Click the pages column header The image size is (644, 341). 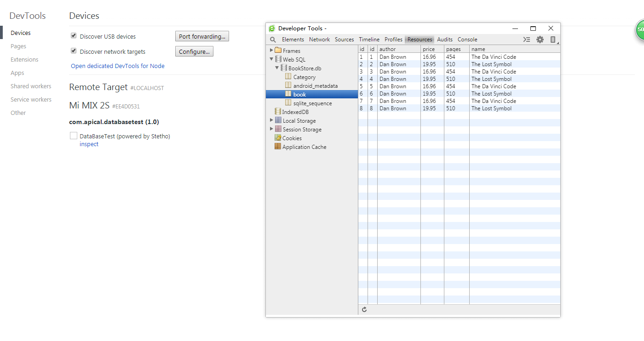click(x=457, y=49)
